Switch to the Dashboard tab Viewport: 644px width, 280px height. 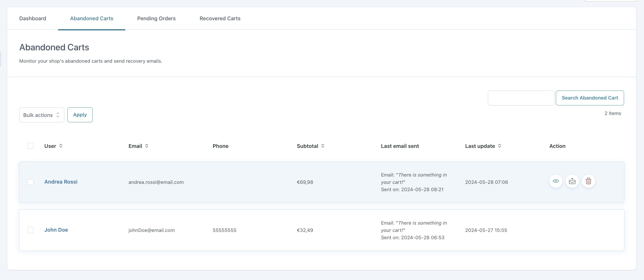click(33, 19)
